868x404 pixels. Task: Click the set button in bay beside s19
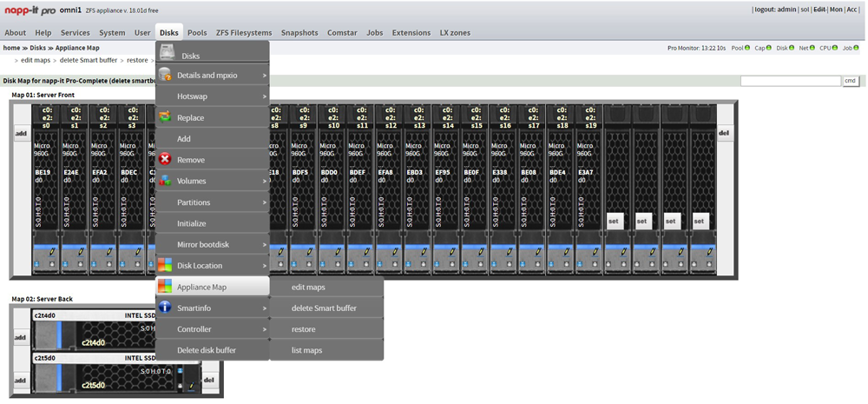coord(614,221)
